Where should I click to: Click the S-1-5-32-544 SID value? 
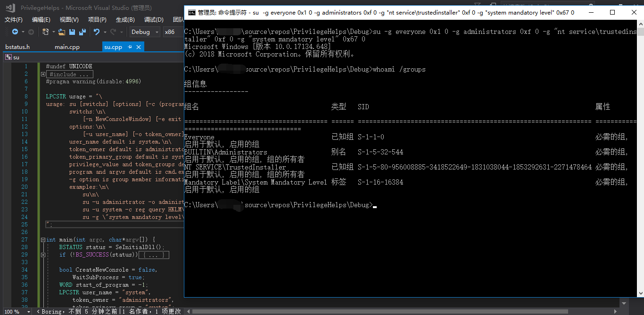point(380,153)
